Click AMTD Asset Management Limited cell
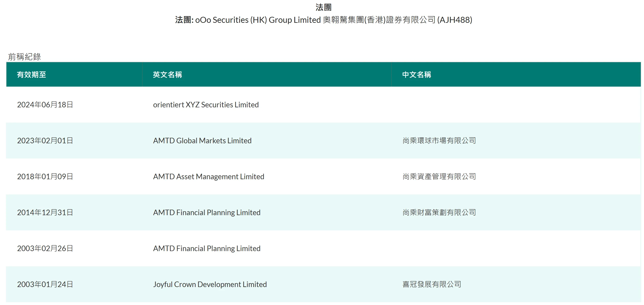This screenshot has height=305, width=644. tap(209, 176)
